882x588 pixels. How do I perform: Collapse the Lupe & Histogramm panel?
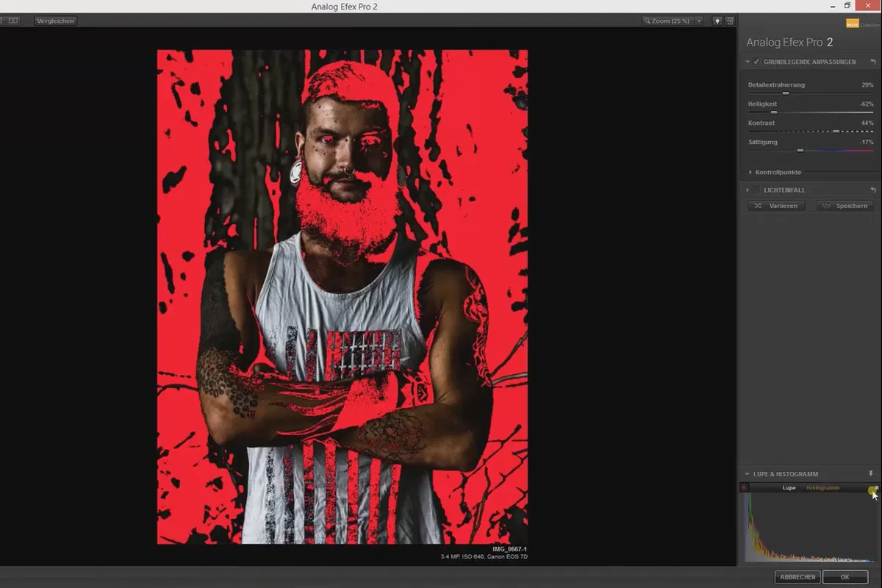click(747, 474)
